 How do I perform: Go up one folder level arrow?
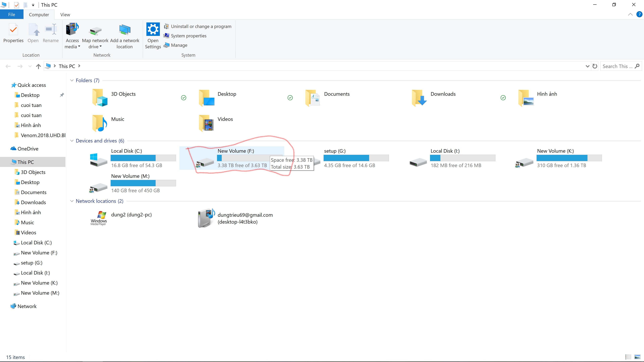(38, 66)
